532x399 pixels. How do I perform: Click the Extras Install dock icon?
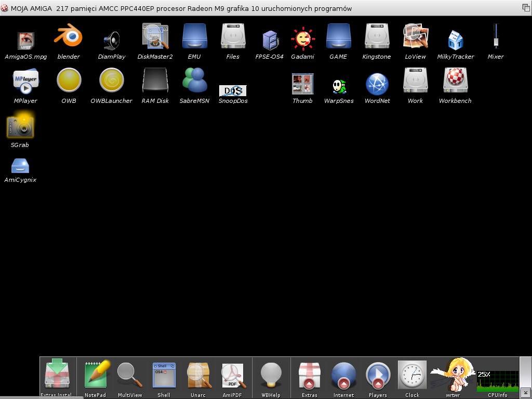(57, 373)
